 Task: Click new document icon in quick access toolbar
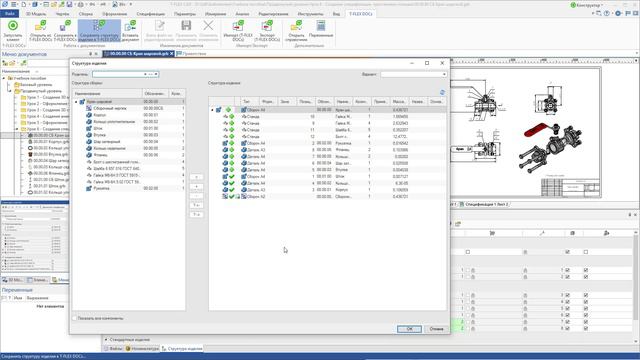tap(24, 4)
